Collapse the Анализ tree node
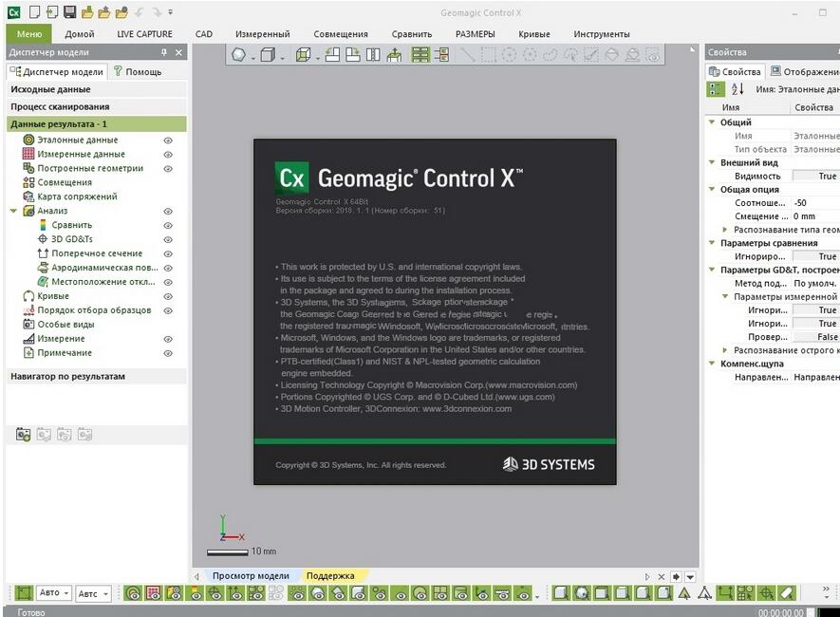 tap(14, 211)
